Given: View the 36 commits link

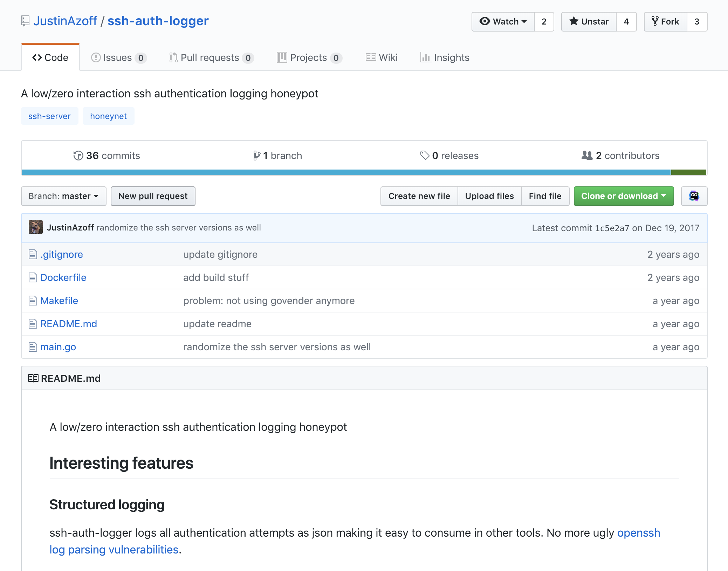Looking at the screenshot, I should [x=107, y=156].
